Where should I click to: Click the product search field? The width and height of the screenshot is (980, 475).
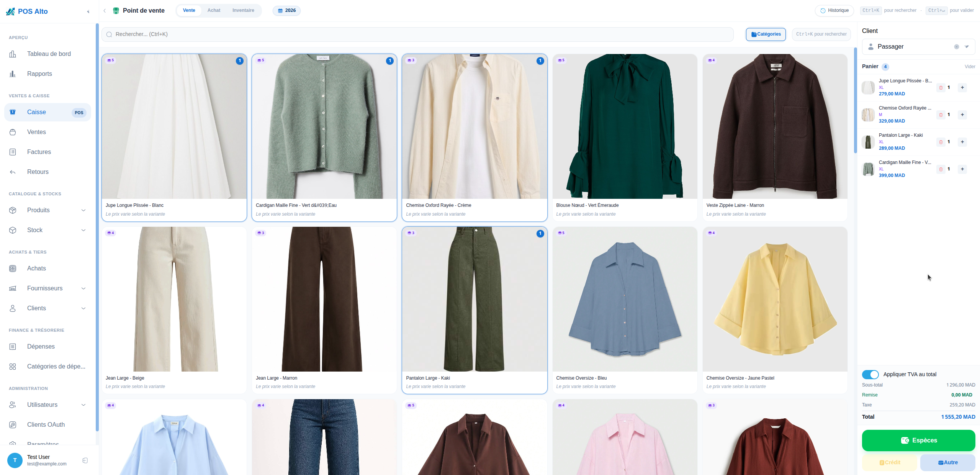click(x=417, y=34)
